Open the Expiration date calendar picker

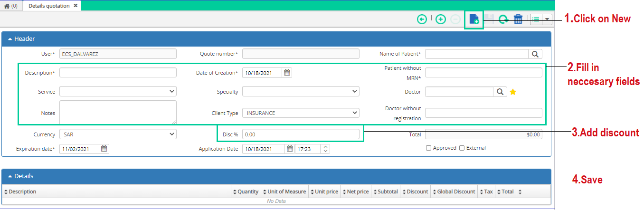click(x=104, y=149)
